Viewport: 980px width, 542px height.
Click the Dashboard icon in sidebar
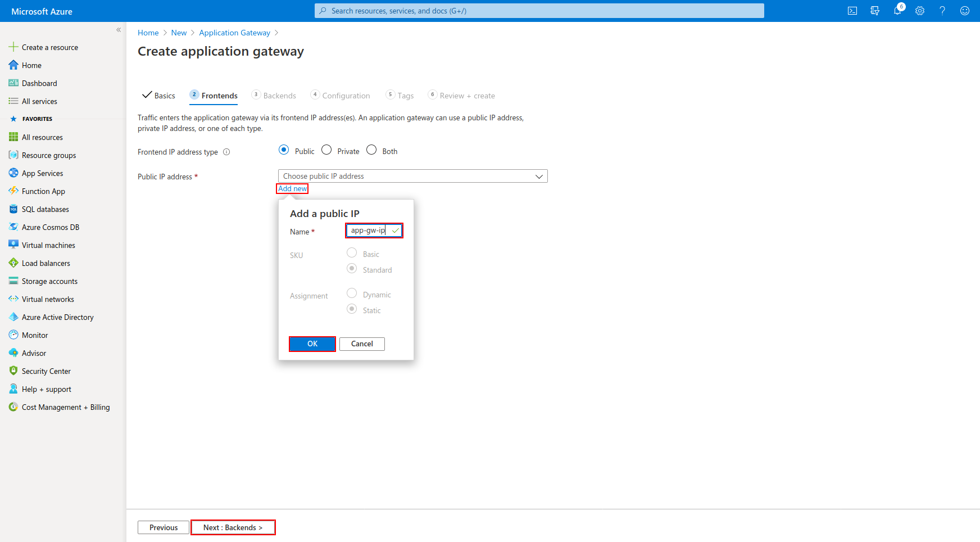click(13, 83)
